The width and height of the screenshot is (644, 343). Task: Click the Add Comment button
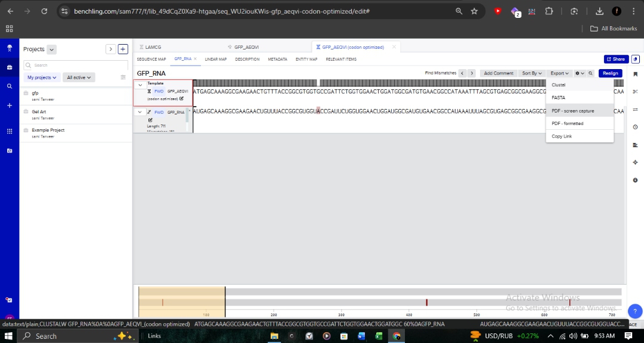[x=499, y=73]
